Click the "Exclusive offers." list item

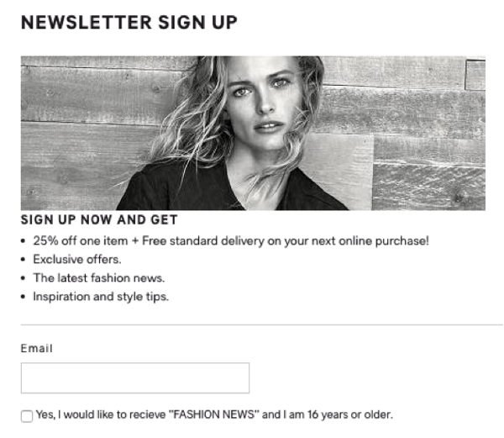pos(77,259)
